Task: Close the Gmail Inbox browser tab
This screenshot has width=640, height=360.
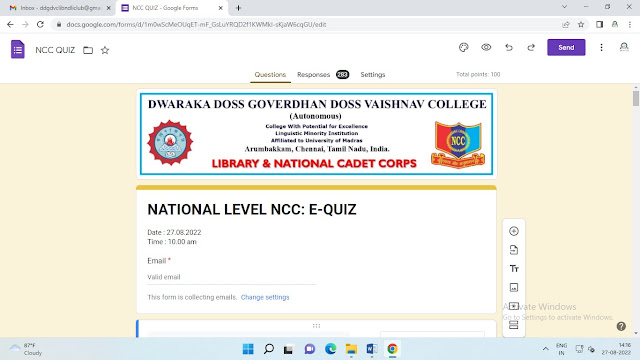Action: tap(109, 8)
